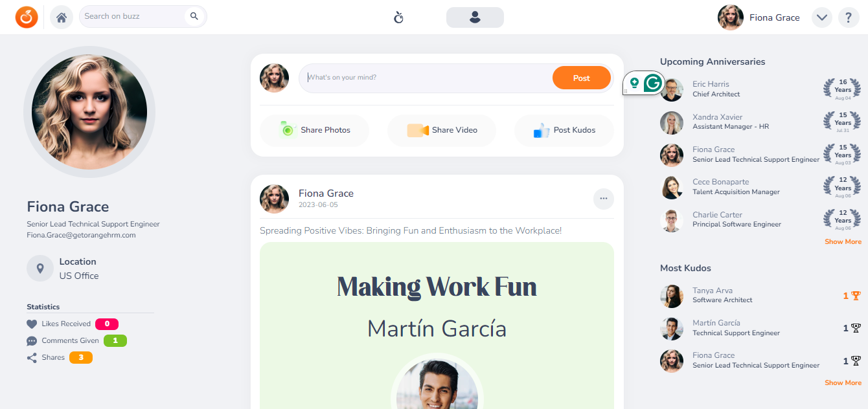Click Xandra Xavier 15 Years laurel badge
The width and height of the screenshot is (868, 409).
pos(842,122)
